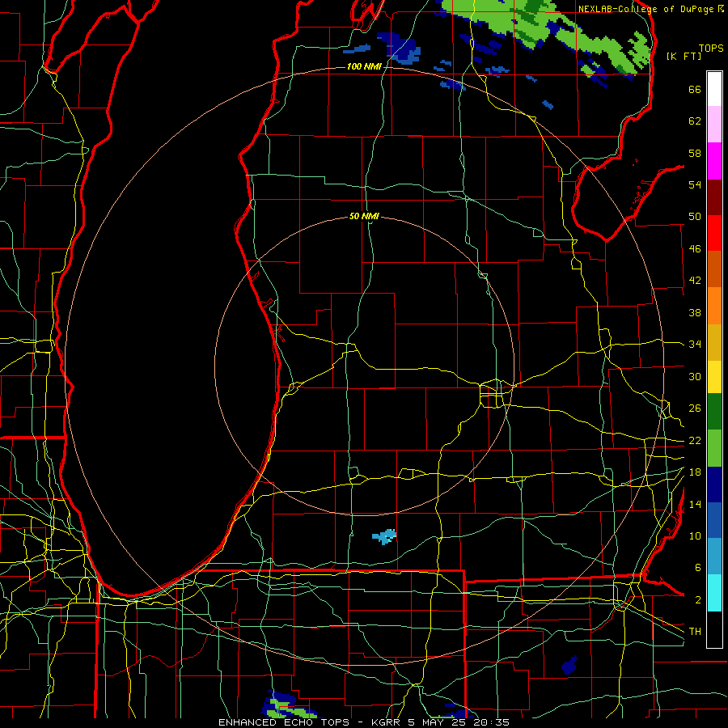728x728 pixels.
Task: Select the dark green legend swatch
Action: click(714, 412)
